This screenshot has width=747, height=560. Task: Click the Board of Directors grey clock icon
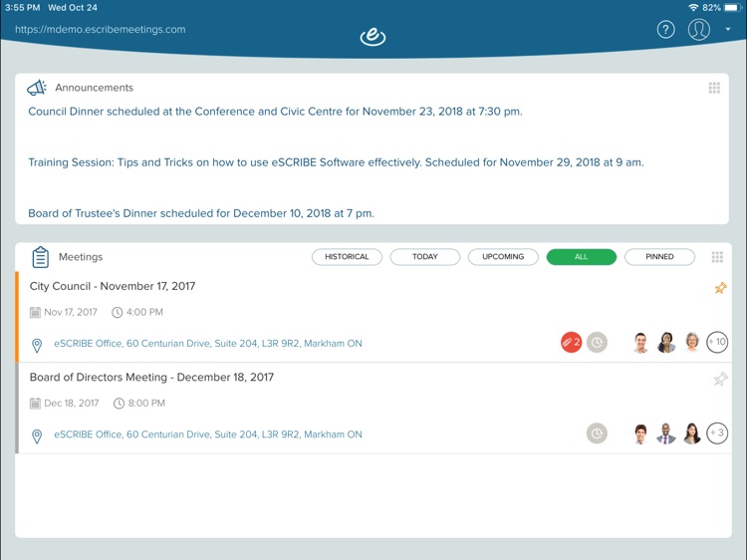point(597,433)
